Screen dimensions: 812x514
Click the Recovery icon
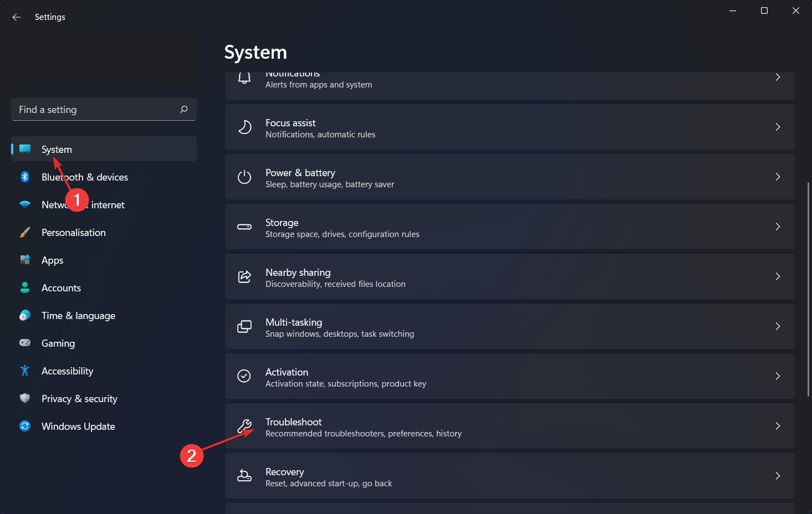244,475
